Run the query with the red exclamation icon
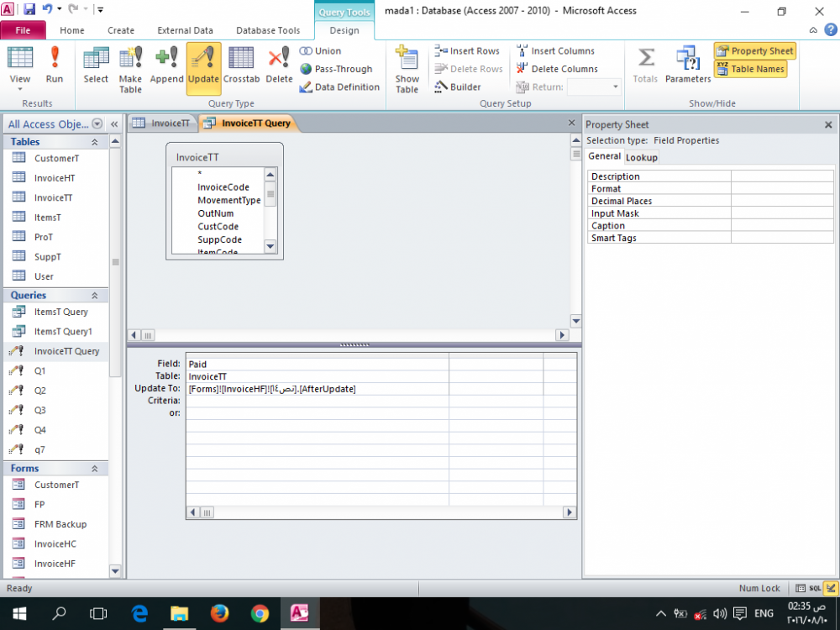The width and height of the screenshot is (840, 630). [x=54, y=65]
